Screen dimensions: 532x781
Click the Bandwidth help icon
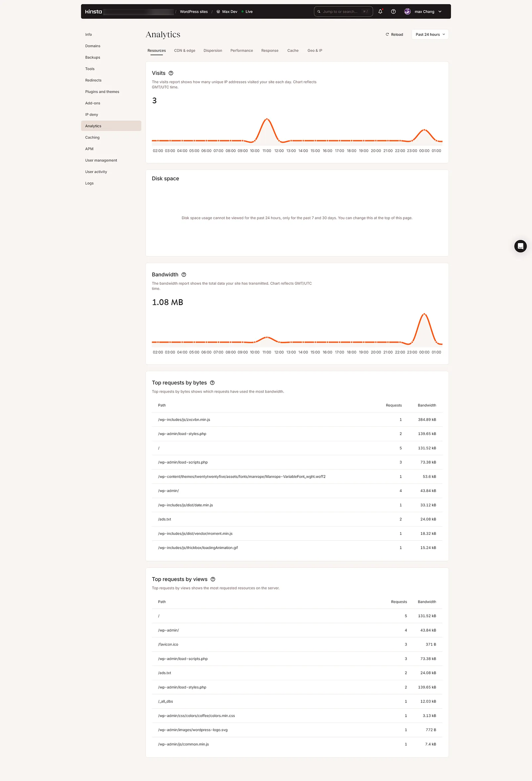point(184,274)
